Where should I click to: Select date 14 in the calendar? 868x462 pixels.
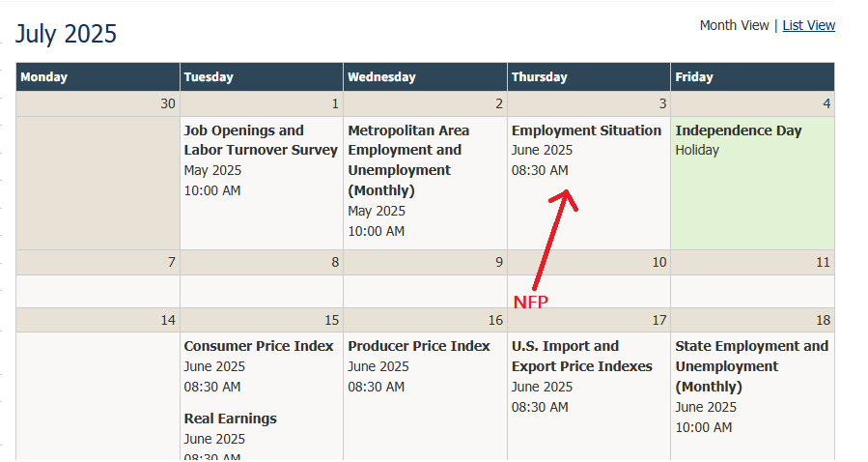pos(168,320)
